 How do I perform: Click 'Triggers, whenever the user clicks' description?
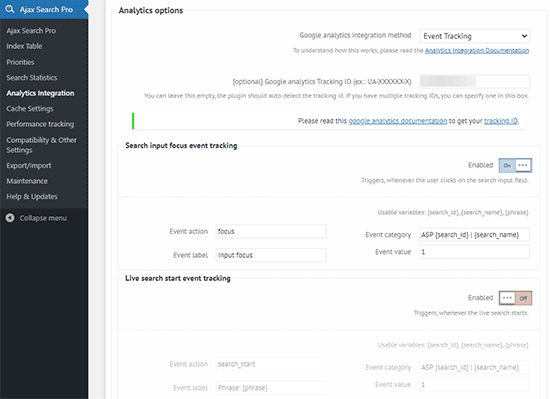click(x=445, y=180)
